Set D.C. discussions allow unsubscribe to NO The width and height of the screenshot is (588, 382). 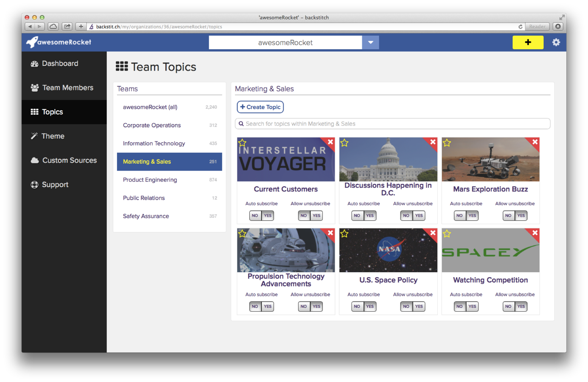(406, 216)
